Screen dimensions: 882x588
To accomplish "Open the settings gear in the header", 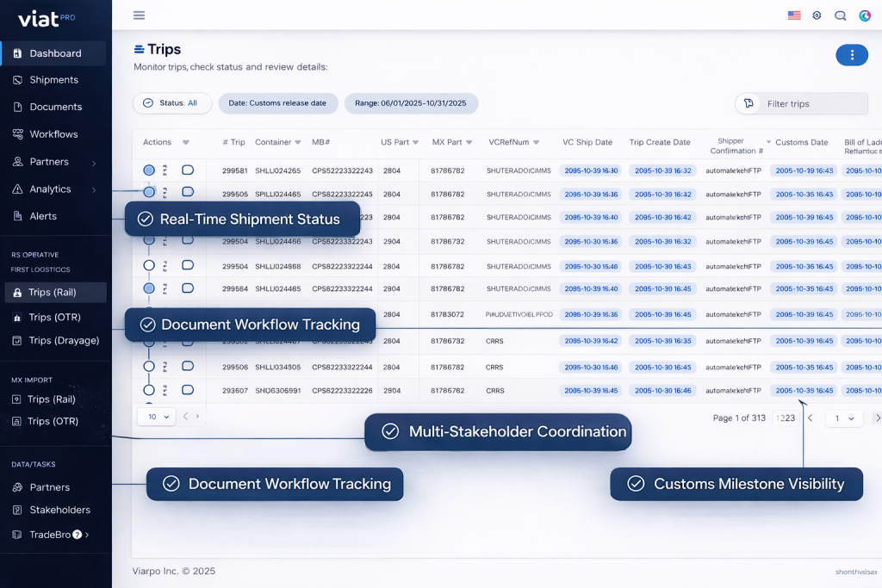I will (x=817, y=15).
